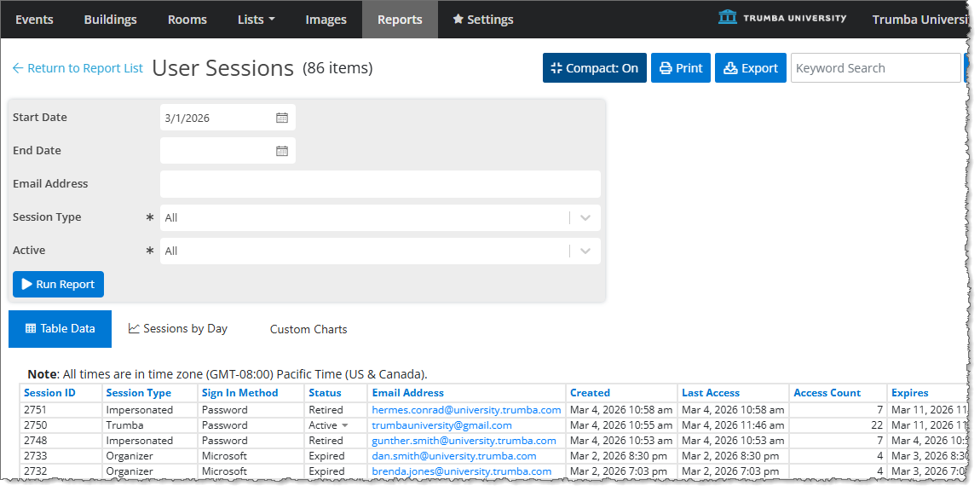980x491 pixels.
Task: Open the End Date calendar picker icon
Action: pos(282,151)
